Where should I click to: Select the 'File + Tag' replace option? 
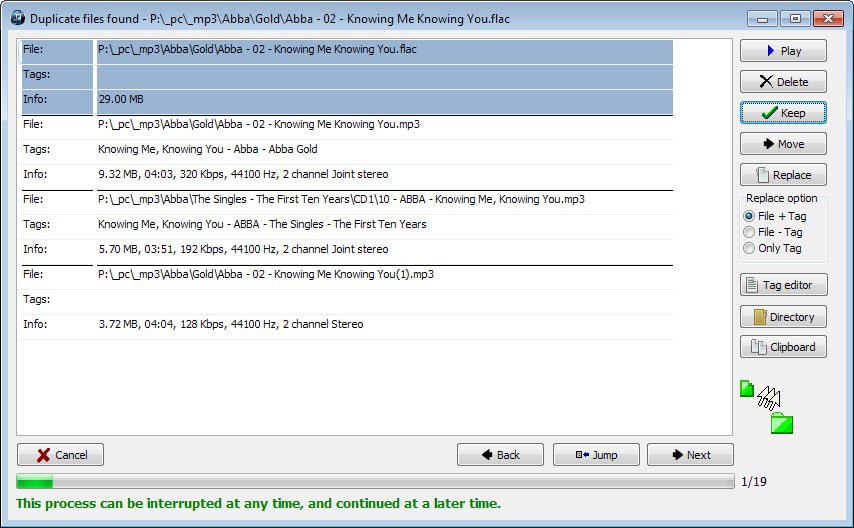click(x=749, y=216)
